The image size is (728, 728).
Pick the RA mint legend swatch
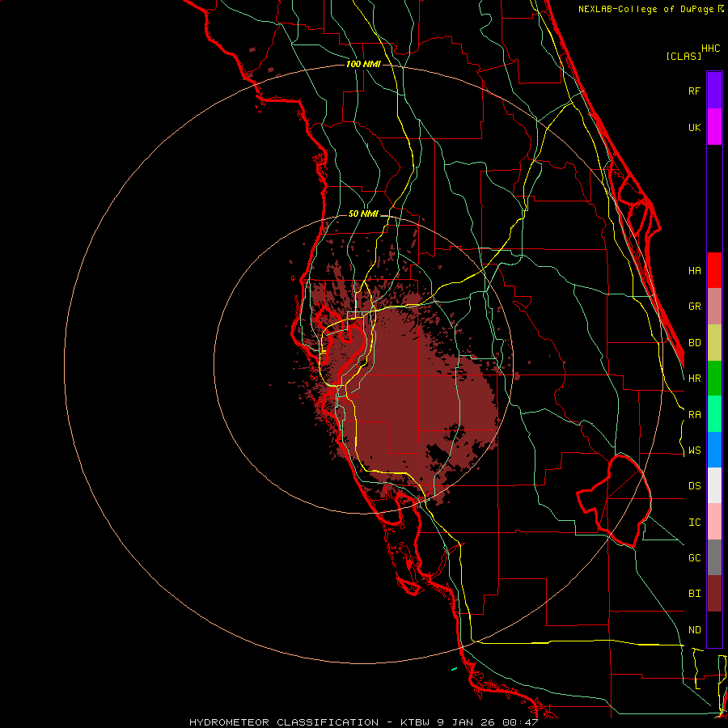(x=714, y=414)
